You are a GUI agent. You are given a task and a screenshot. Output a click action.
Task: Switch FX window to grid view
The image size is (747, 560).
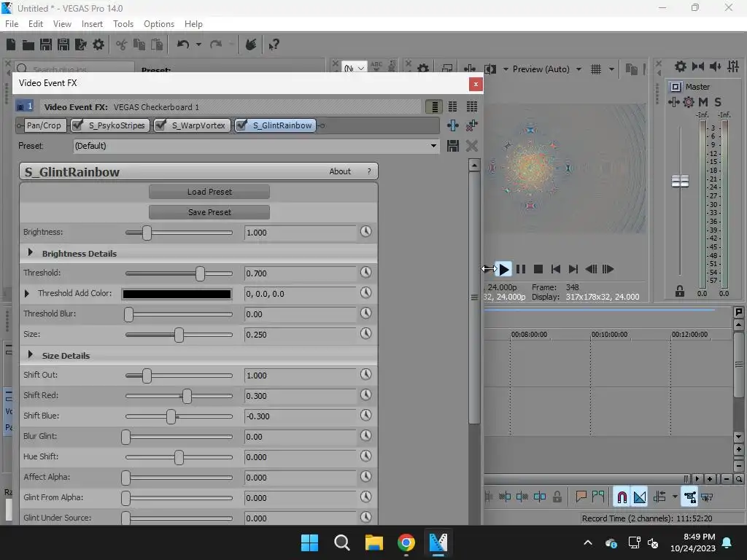pyautogui.click(x=472, y=106)
